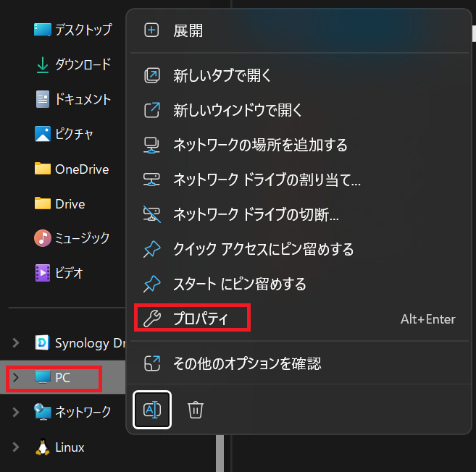Click the ドキュメント page icon

tap(43, 99)
